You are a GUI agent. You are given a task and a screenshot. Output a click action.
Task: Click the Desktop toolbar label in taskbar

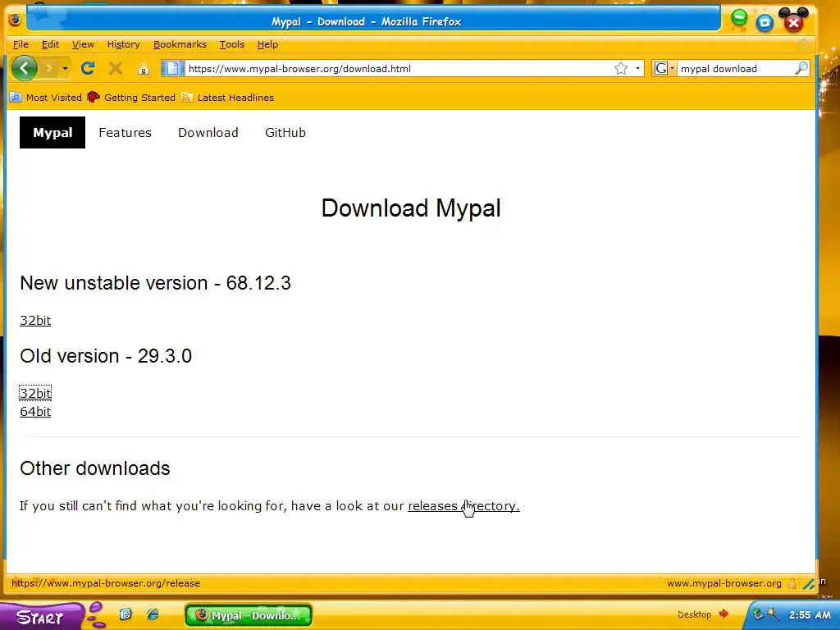[694, 614]
